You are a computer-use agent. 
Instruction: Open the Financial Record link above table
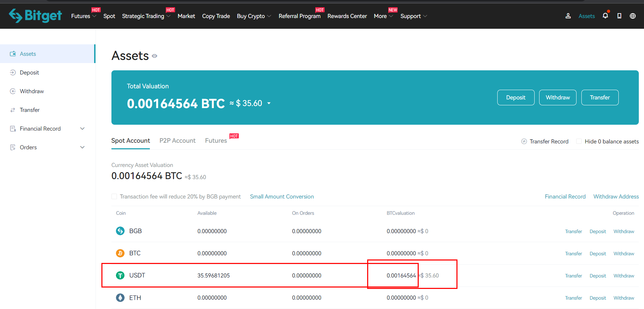pos(565,196)
